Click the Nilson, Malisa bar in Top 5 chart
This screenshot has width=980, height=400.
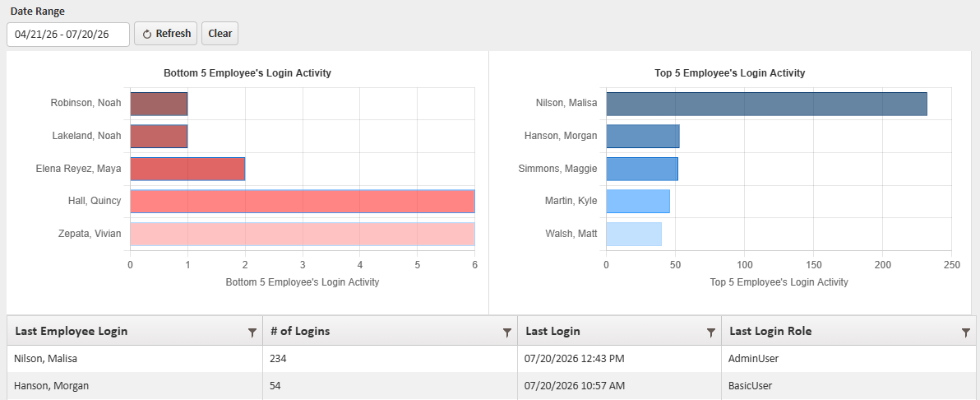click(x=766, y=104)
